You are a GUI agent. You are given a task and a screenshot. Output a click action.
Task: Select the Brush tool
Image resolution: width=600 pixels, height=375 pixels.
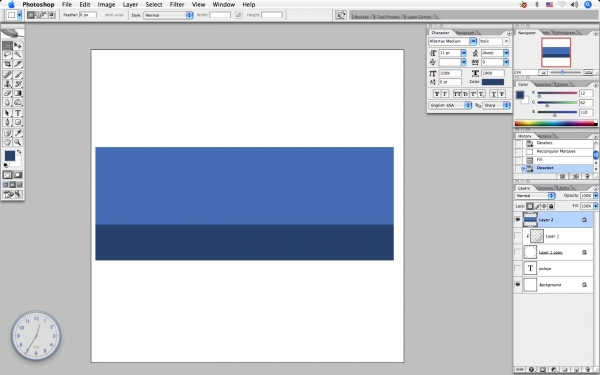tap(18, 75)
